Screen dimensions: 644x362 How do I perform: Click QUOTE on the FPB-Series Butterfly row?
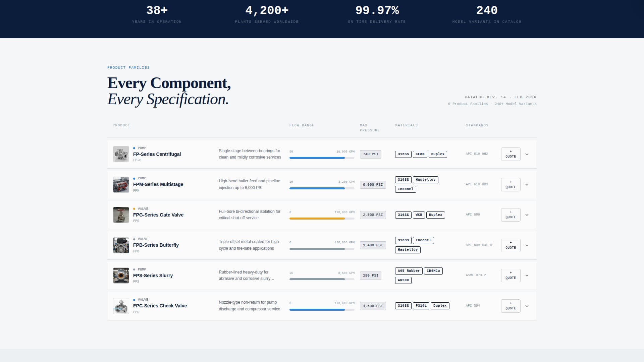pyautogui.click(x=511, y=245)
